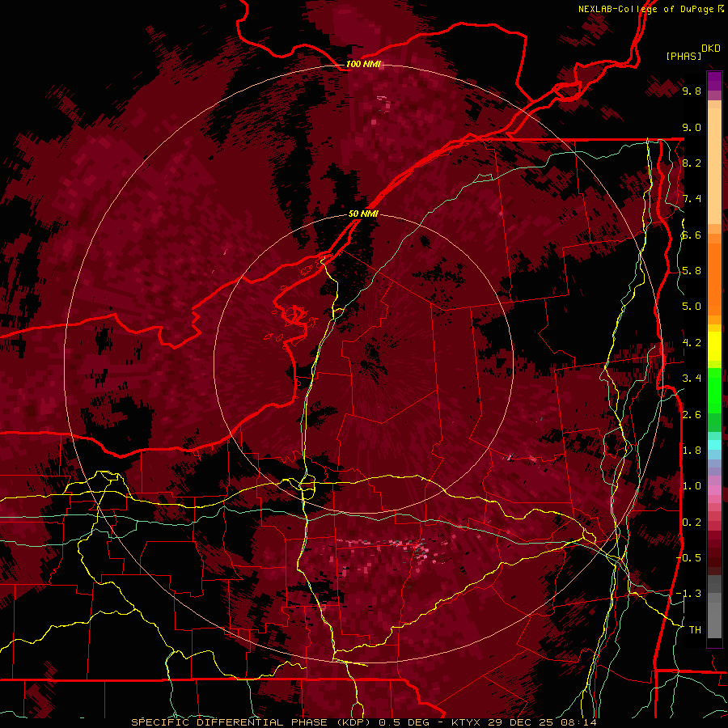
Task: Select the 5.0 legend value
Action: tap(692, 307)
